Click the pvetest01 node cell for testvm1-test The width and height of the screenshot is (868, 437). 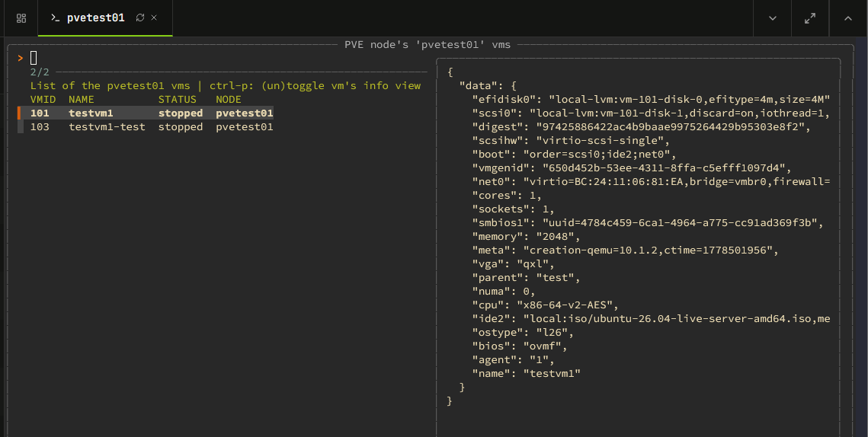244,126
